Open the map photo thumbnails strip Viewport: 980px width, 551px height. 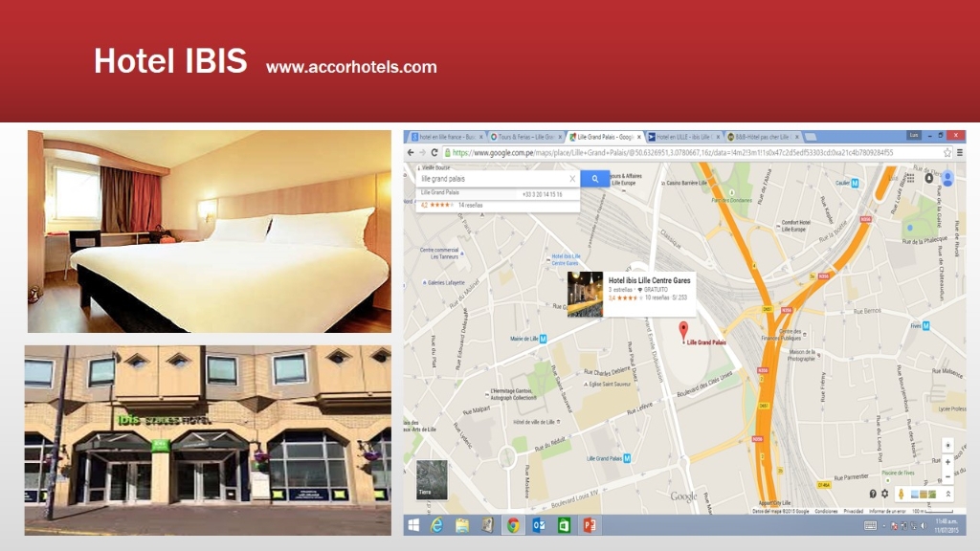924,495
